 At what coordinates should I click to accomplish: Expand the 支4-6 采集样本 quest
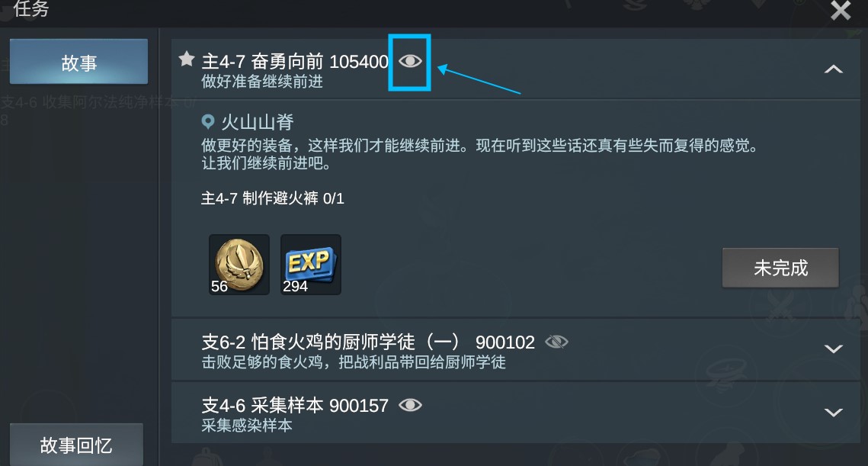coord(833,413)
